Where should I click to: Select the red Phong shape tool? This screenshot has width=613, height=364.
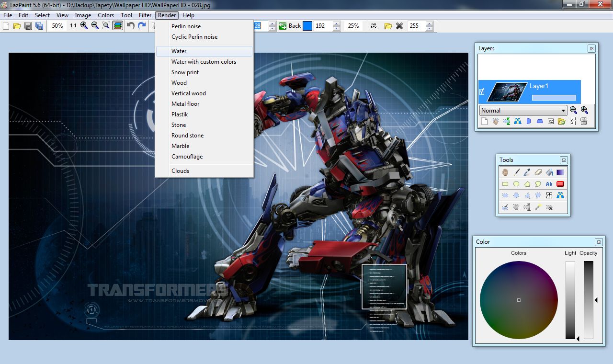coord(560,184)
